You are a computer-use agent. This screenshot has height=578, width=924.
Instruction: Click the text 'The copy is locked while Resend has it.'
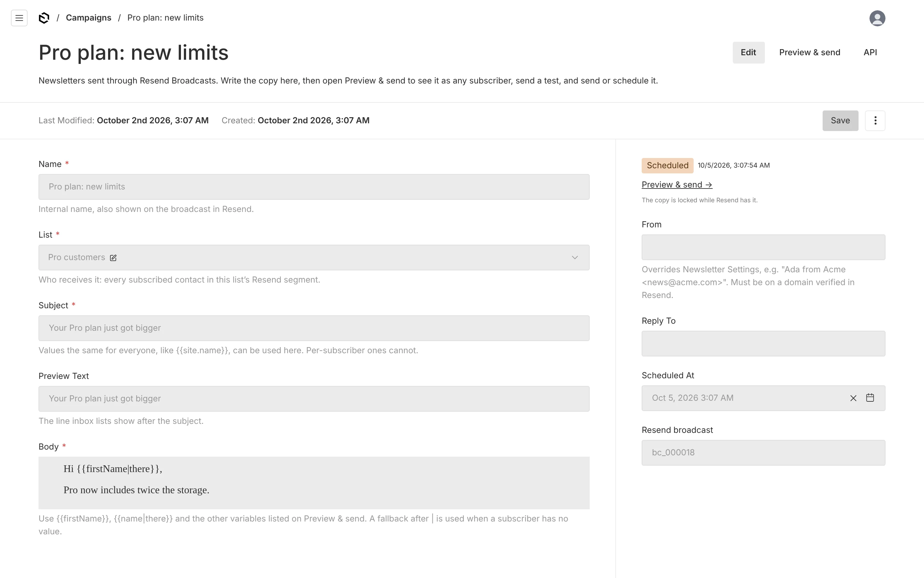pyautogui.click(x=699, y=200)
